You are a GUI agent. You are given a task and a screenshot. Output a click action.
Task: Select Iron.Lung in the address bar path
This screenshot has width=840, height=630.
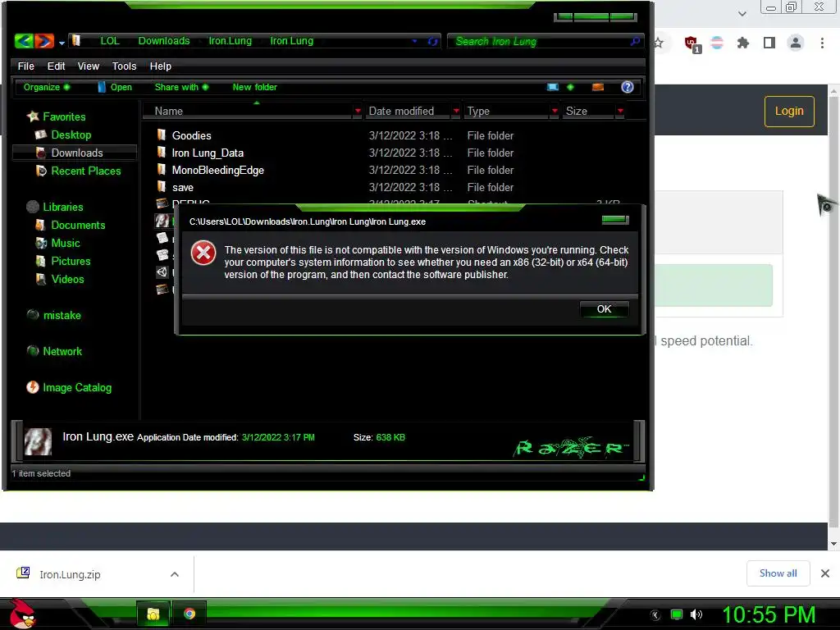tap(230, 41)
